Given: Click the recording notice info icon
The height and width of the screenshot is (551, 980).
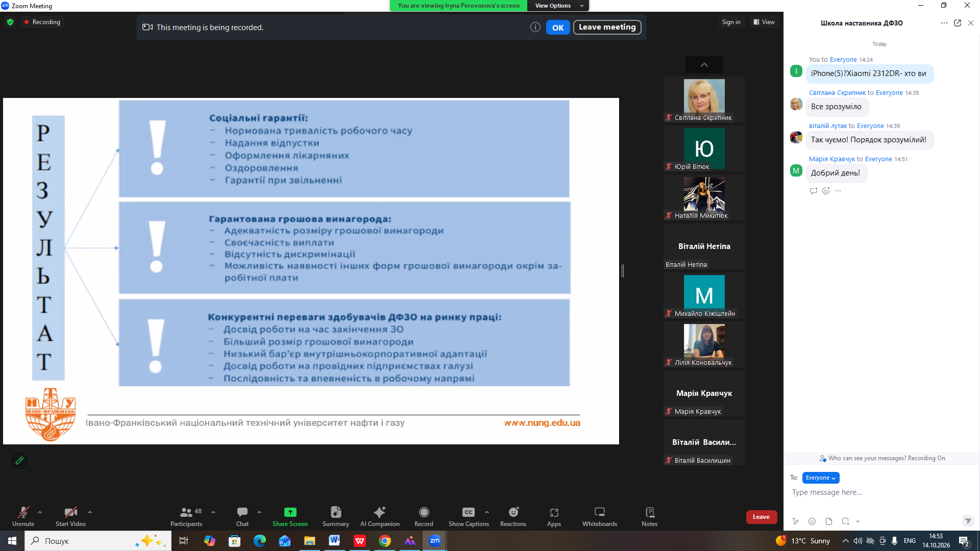Looking at the screenshot, I should pyautogui.click(x=535, y=28).
